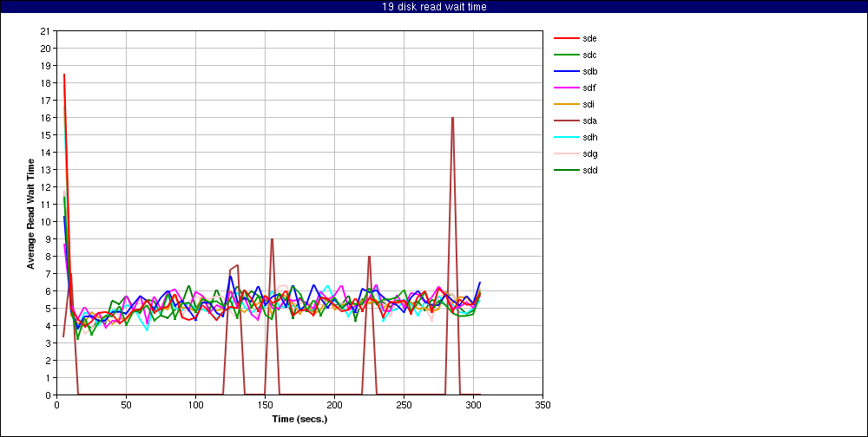The width and height of the screenshot is (868, 437).
Task: Click the orange sdi legend line swatch
Action: point(566,105)
